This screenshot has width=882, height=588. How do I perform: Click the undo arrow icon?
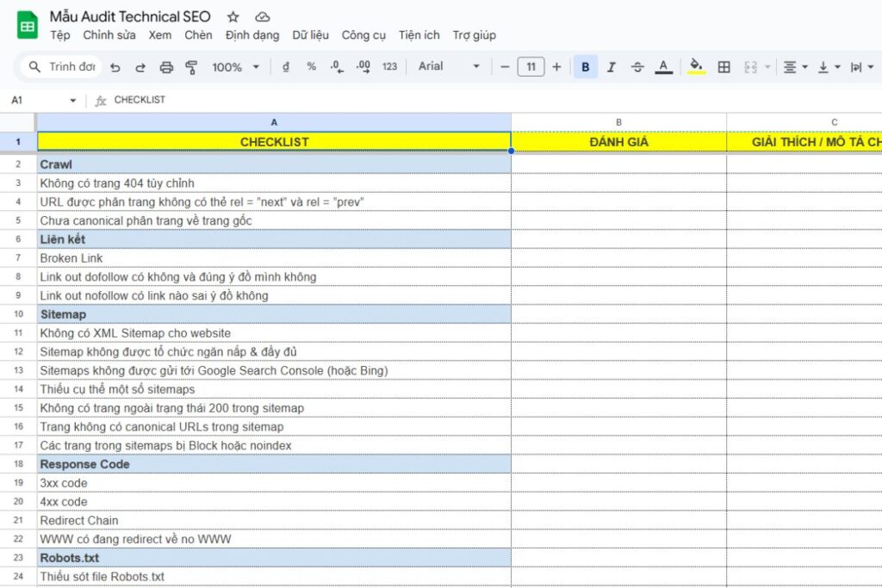115,67
